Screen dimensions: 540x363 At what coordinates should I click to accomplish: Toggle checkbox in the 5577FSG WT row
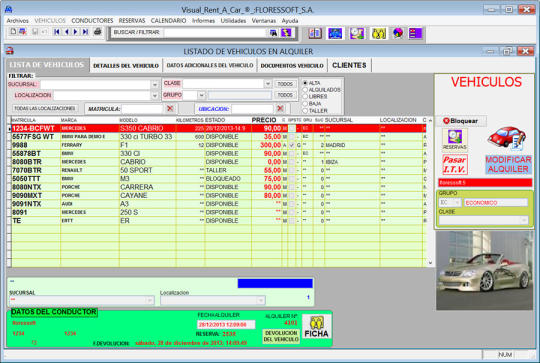pyautogui.click(x=292, y=137)
